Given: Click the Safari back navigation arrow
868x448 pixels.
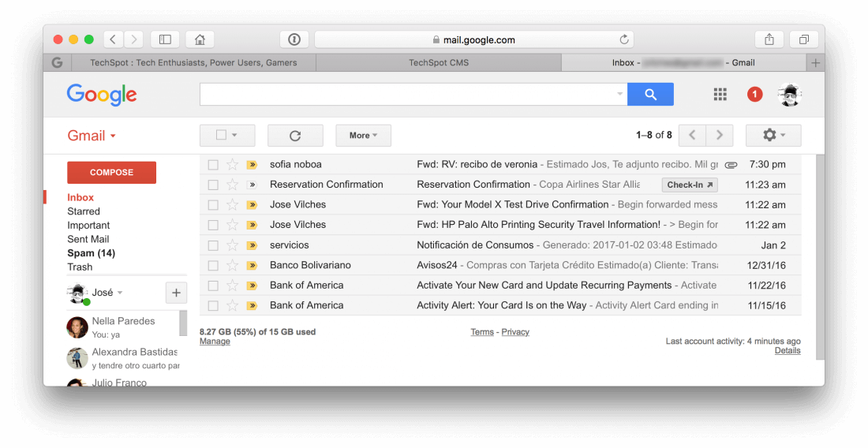Looking at the screenshot, I should click(x=113, y=39).
